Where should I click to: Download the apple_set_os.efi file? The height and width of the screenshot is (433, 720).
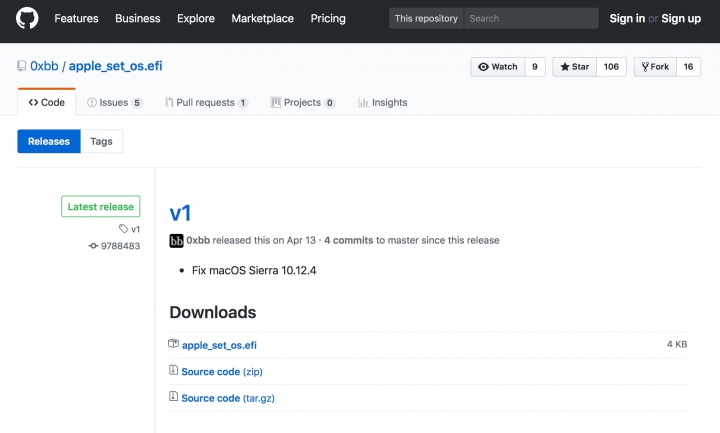(x=219, y=345)
